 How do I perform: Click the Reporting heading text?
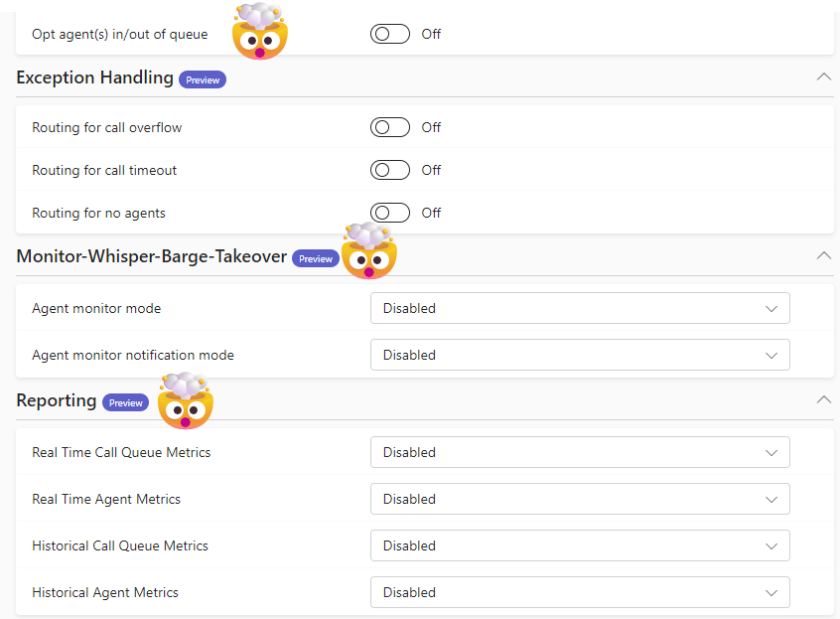point(57,400)
